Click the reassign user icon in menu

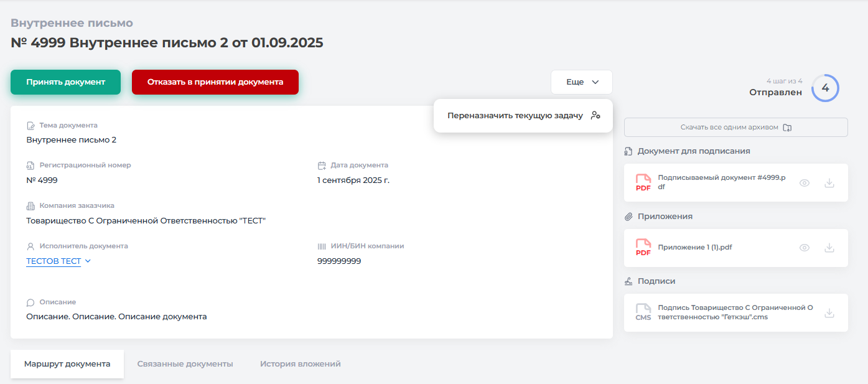point(595,115)
